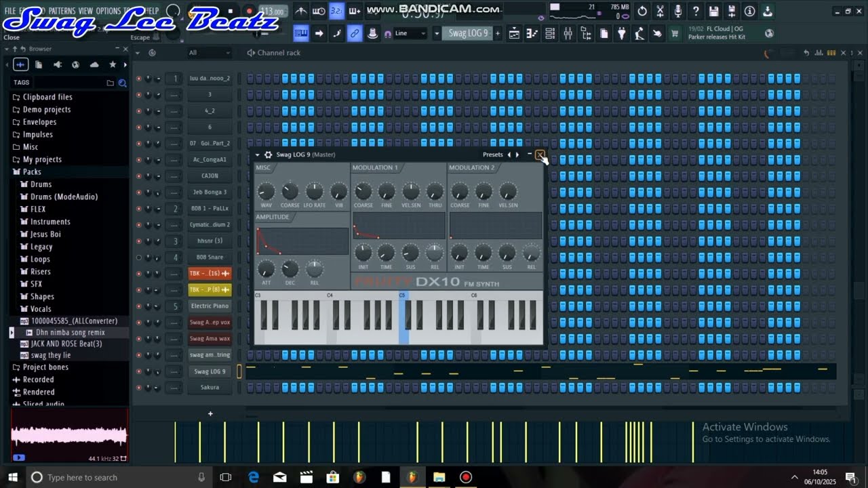868x488 pixels.
Task: Adjust the WAV knob in DX10
Action: point(267,192)
